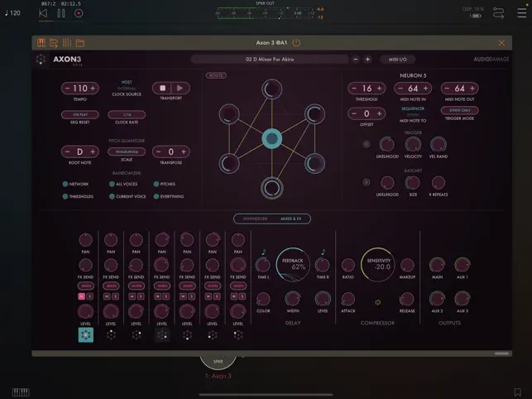Open the keyboard icon in the Axon 3 window header
Image resolution: width=532 pixels, height=399 pixels.
pyautogui.click(x=41, y=43)
